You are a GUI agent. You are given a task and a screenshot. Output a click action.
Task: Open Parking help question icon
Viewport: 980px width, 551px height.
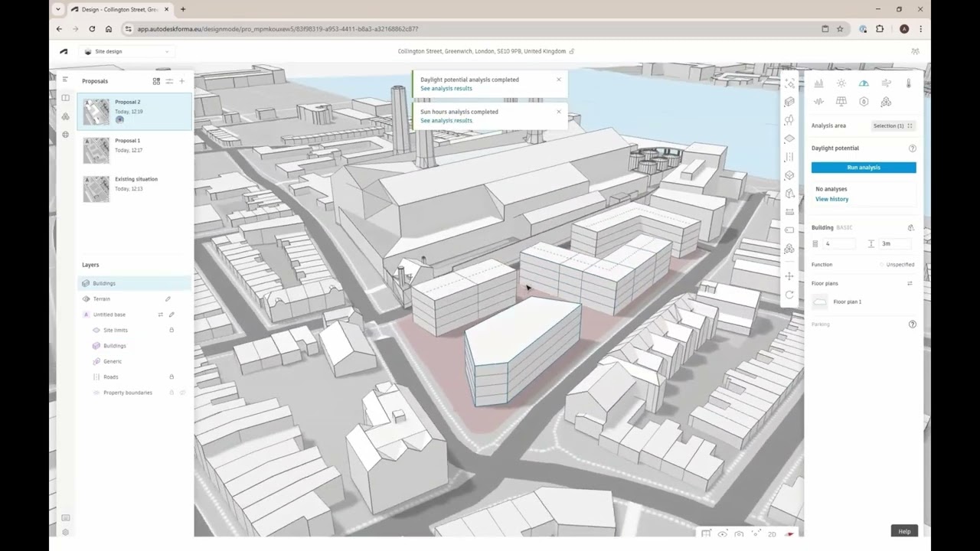click(912, 324)
